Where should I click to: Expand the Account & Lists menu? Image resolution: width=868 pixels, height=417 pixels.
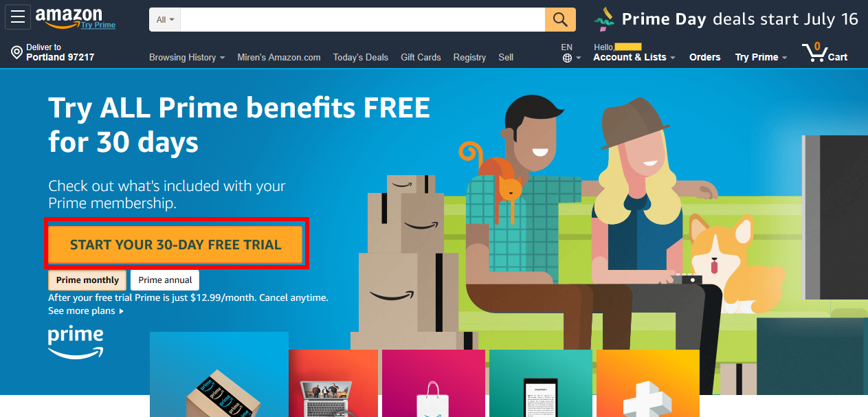tap(634, 58)
